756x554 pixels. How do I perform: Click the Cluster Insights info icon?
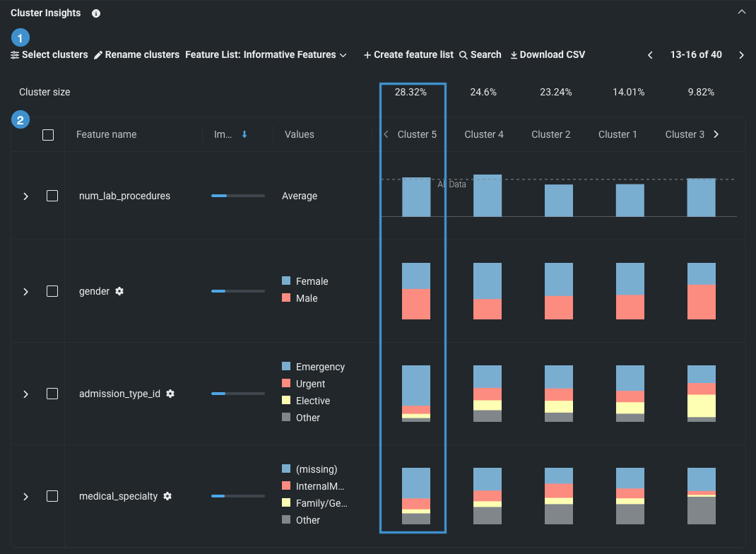tap(96, 13)
